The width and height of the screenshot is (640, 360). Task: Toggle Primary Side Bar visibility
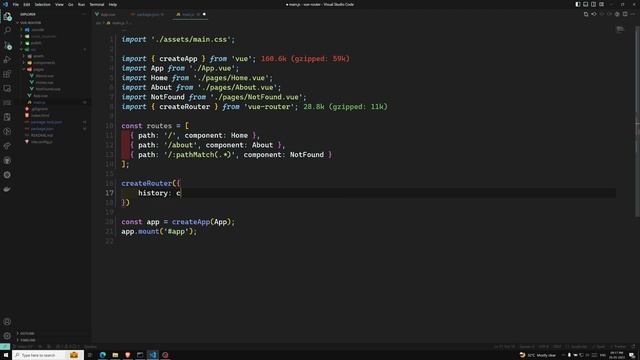(x=578, y=4)
